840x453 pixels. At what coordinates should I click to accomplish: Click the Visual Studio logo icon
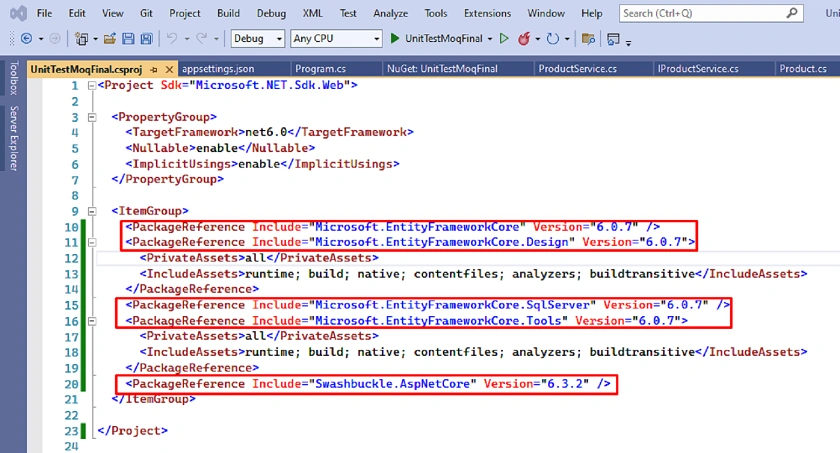tap(18, 13)
